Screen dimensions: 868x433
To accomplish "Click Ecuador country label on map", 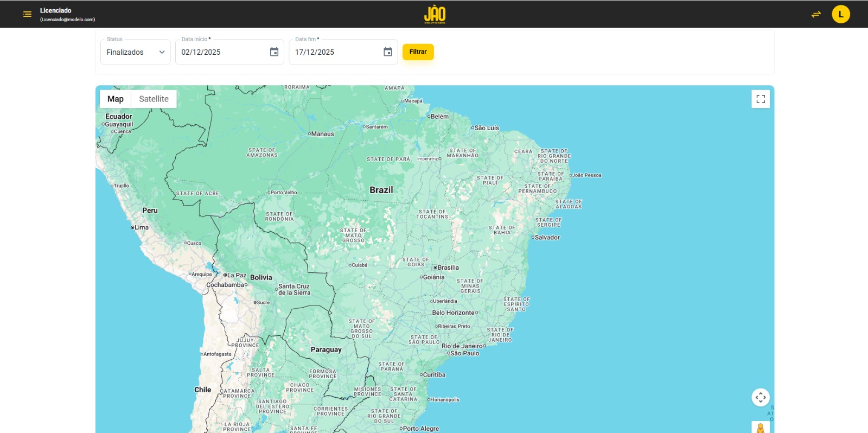I will 119,117.
